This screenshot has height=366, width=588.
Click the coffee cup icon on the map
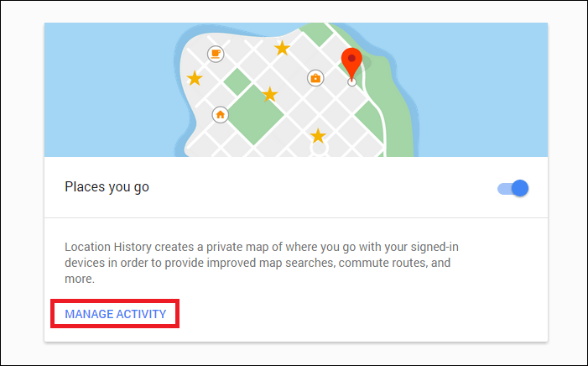point(216,54)
